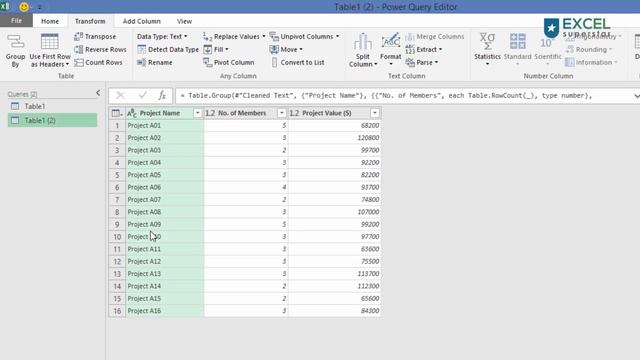Click the Replace Values icon
The height and width of the screenshot is (360, 640).
pyautogui.click(x=207, y=36)
